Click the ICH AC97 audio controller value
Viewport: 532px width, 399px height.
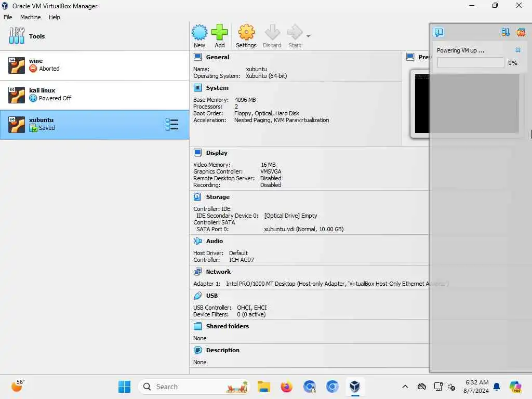coord(241,260)
